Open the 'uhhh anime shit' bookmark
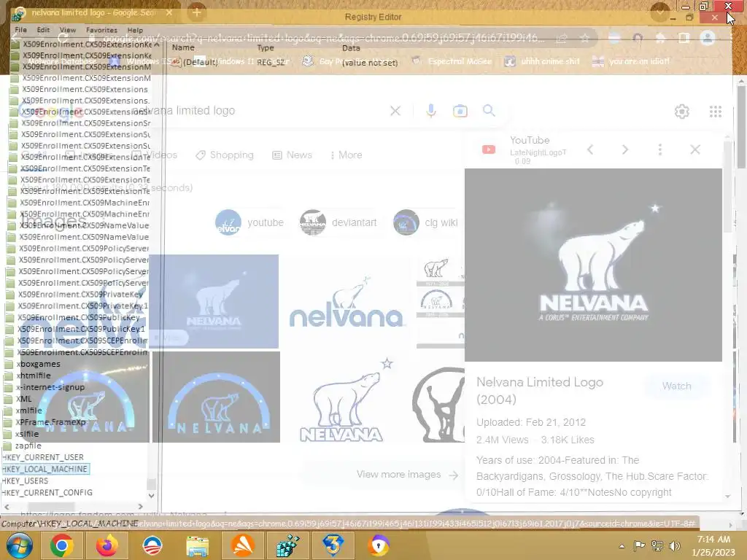 tap(542, 61)
